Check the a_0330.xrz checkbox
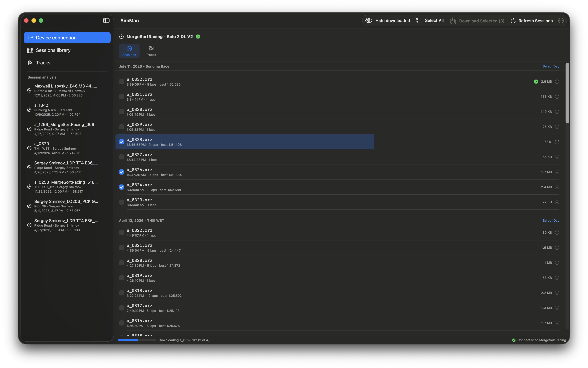588x368 pixels. [121, 112]
